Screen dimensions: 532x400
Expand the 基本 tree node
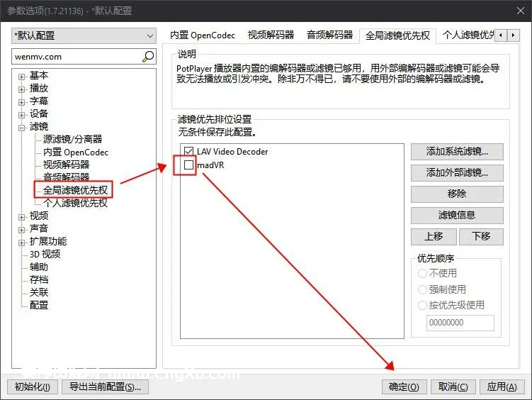[x=21, y=77]
